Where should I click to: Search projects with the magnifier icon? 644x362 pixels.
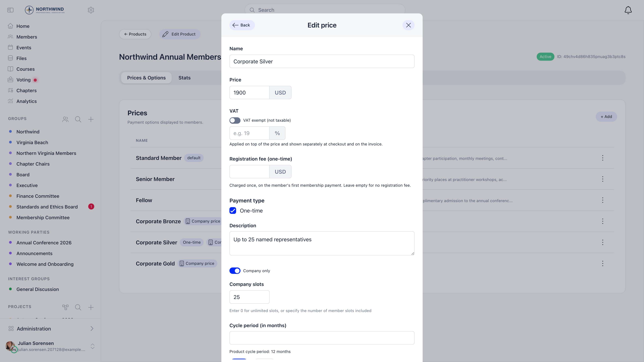[x=78, y=307]
